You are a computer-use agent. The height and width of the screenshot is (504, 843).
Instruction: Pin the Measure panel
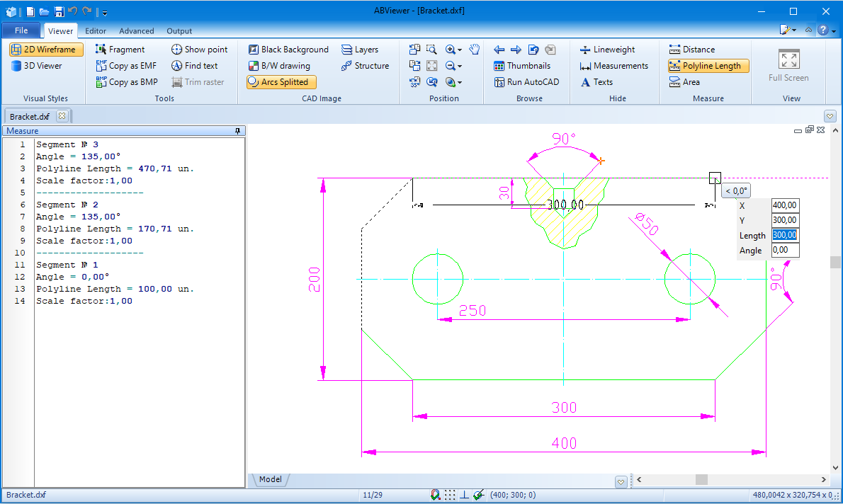(x=237, y=131)
